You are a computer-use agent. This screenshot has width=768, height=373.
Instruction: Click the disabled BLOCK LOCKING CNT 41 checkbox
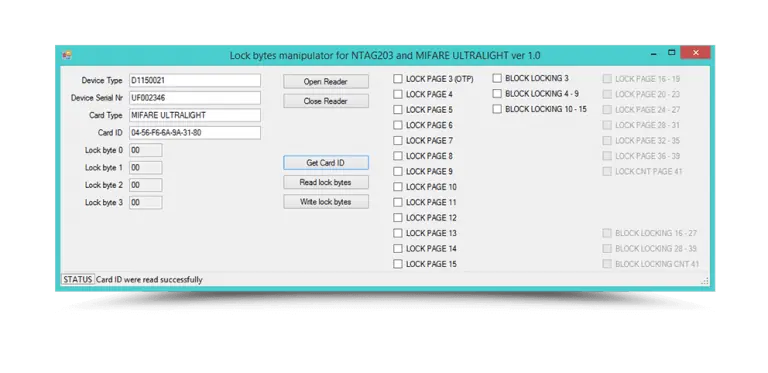click(607, 264)
